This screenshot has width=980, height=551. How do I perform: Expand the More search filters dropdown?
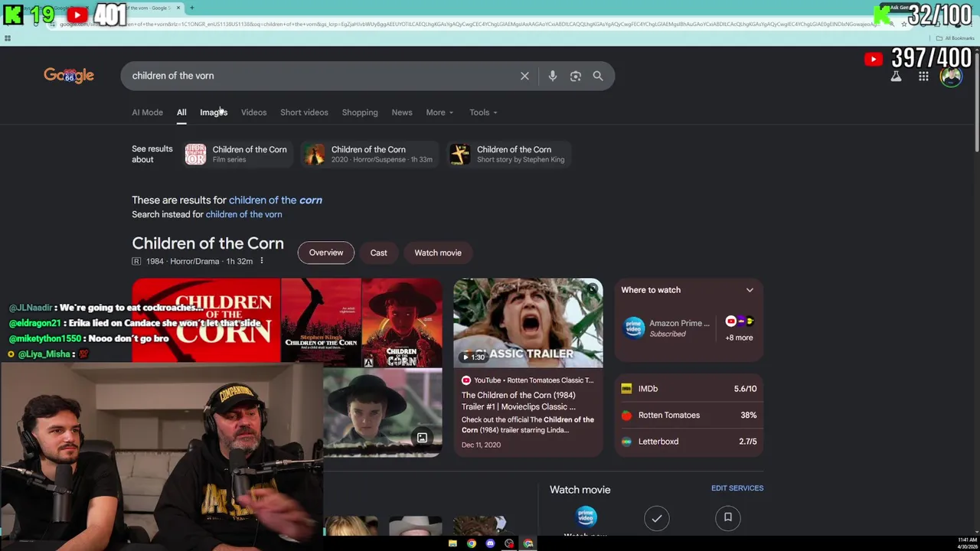[439, 112]
